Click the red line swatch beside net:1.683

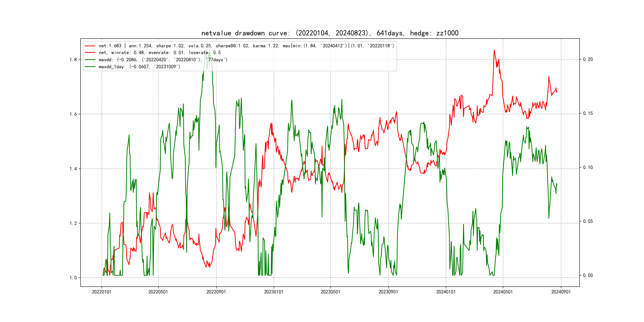tap(90, 46)
